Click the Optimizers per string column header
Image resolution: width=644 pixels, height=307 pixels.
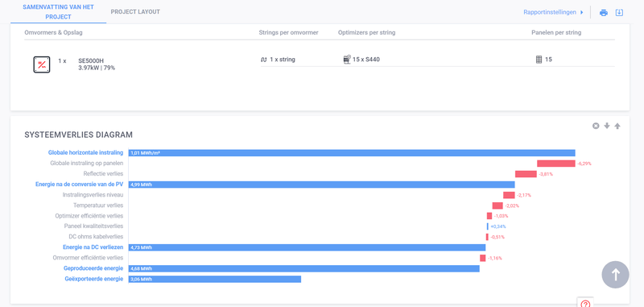tap(367, 32)
